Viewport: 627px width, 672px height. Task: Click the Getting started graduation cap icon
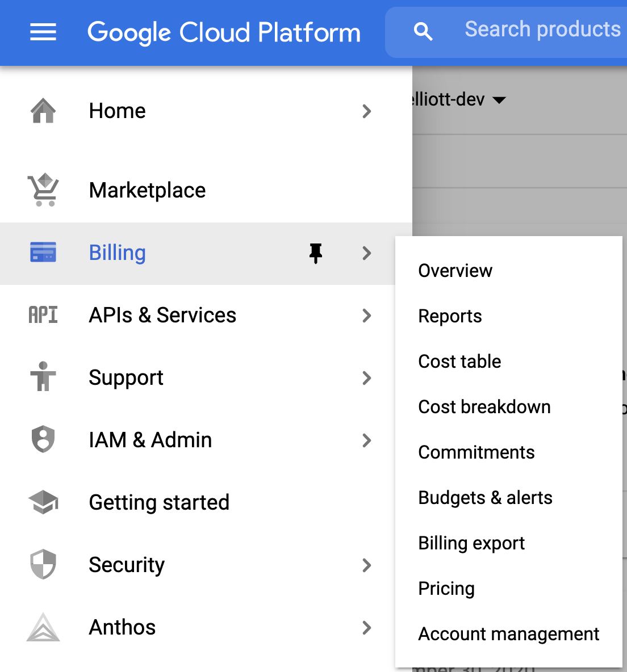43,502
